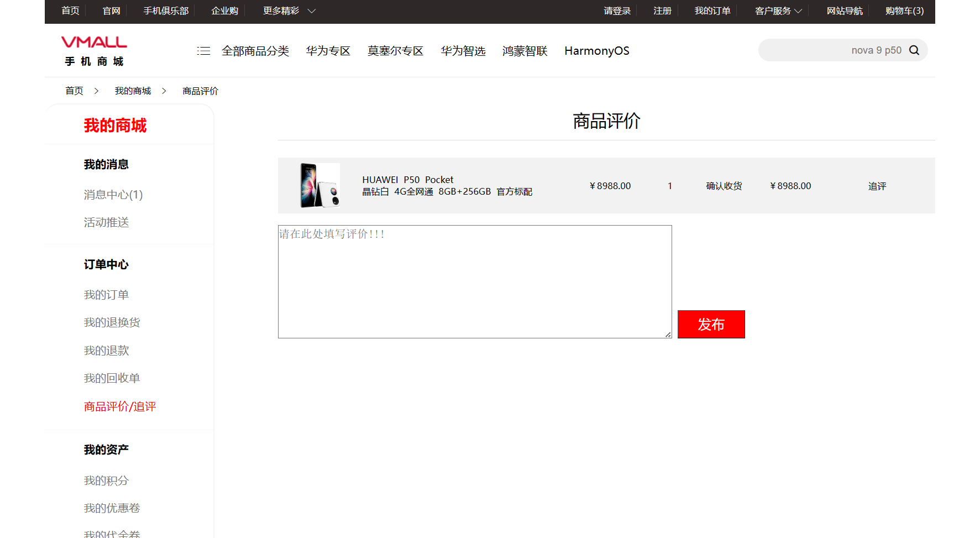Open 我的订单 in the sidebar

click(x=106, y=295)
